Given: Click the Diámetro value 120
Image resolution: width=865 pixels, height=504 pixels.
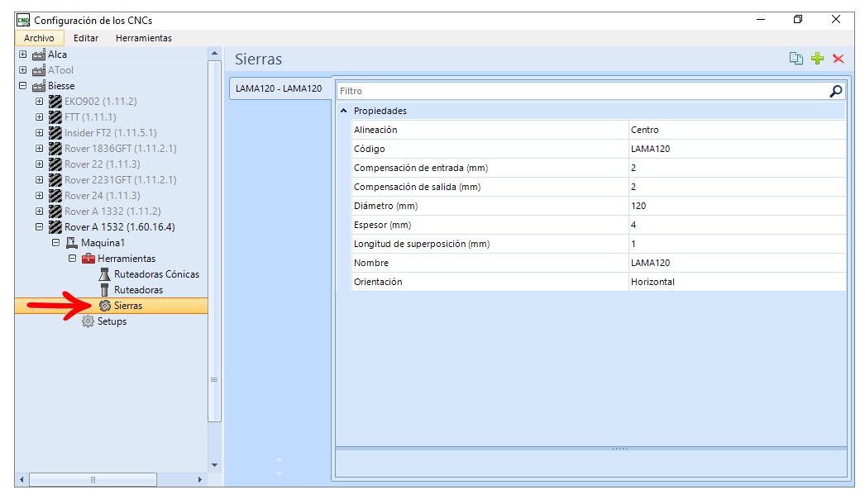Looking at the screenshot, I should pyautogui.click(x=737, y=207).
